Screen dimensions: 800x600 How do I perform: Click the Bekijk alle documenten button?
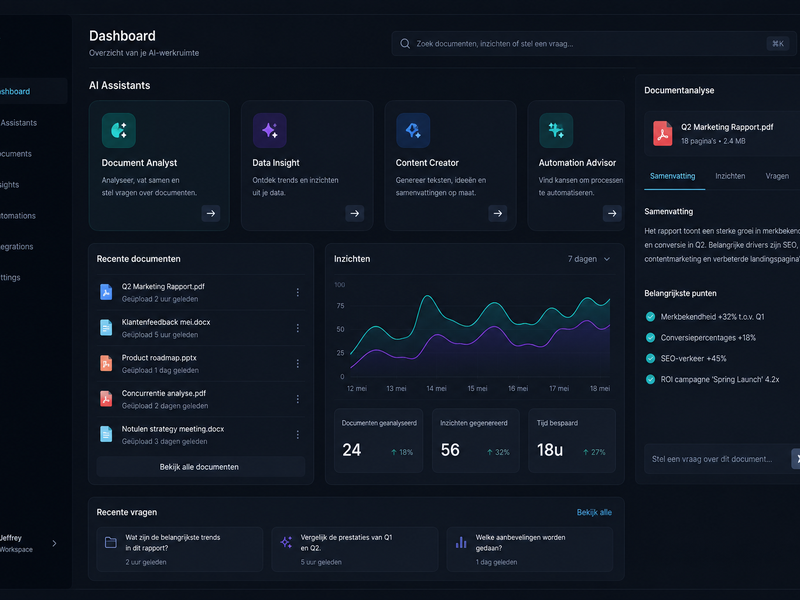pos(201,467)
